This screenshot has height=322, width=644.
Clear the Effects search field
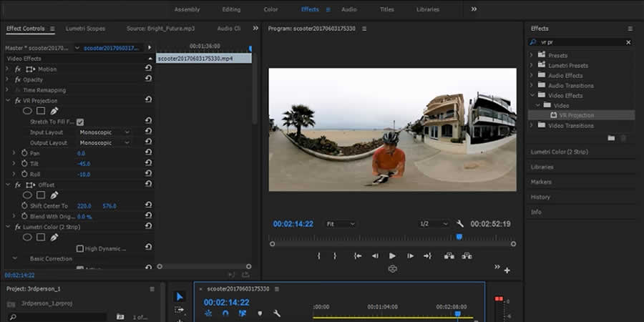point(628,42)
